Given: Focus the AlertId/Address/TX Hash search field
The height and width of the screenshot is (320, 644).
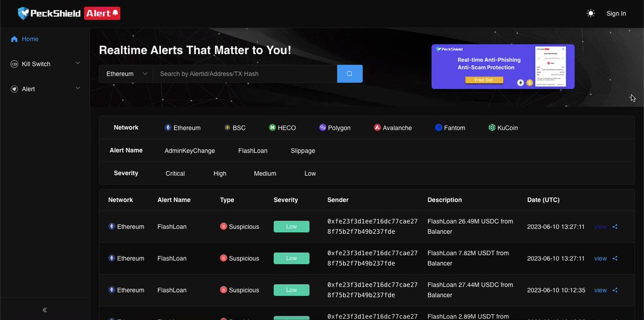Looking at the screenshot, I should (x=245, y=73).
